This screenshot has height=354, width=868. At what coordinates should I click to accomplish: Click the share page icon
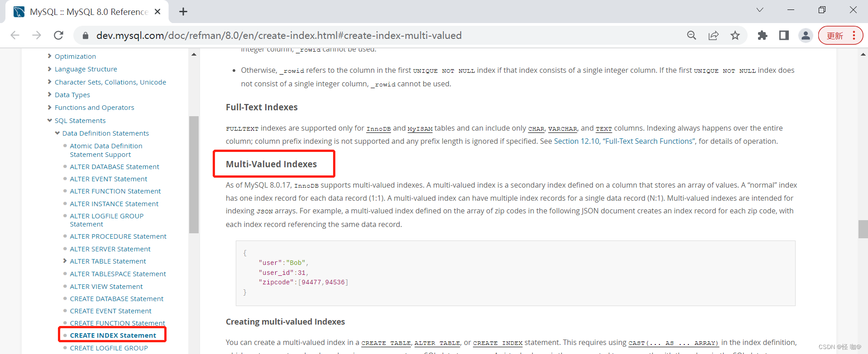coord(713,35)
